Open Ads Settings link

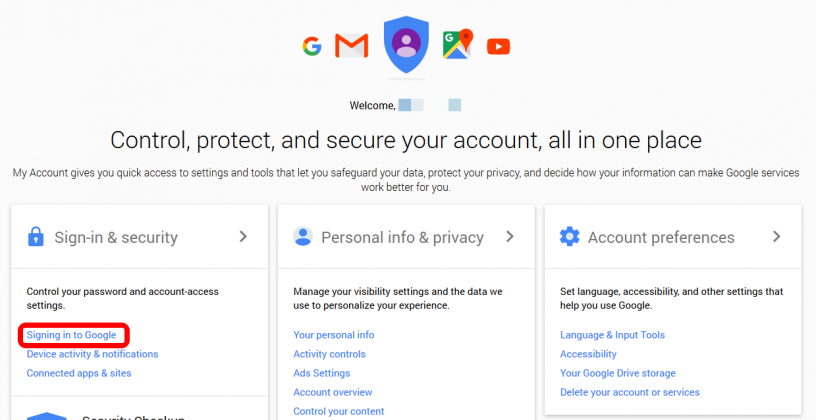tap(322, 373)
